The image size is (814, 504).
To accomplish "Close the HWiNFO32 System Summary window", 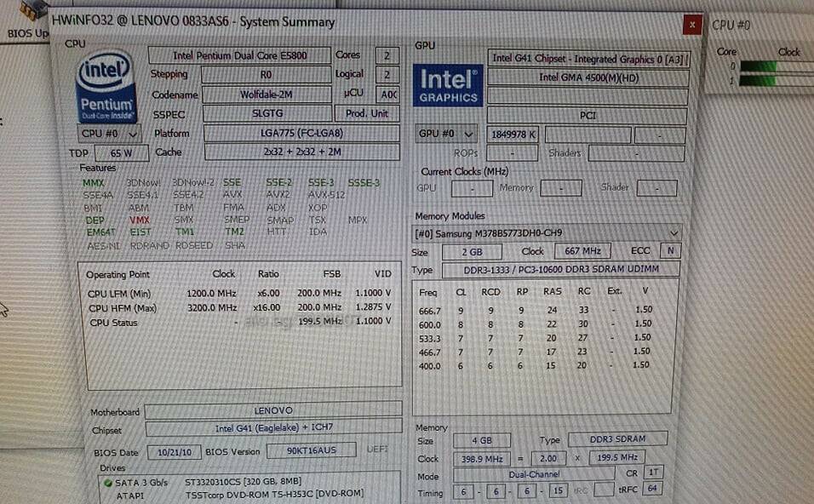I will click(x=692, y=25).
